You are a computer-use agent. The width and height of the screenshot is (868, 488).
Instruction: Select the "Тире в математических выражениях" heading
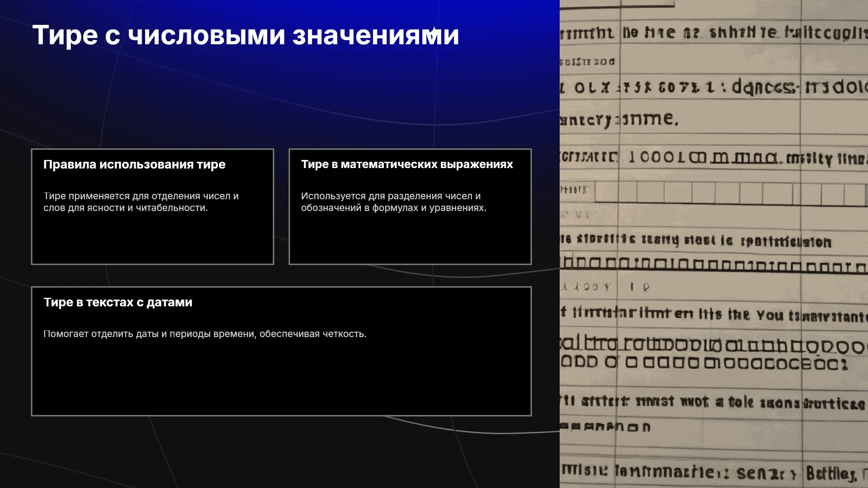(407, 164)
